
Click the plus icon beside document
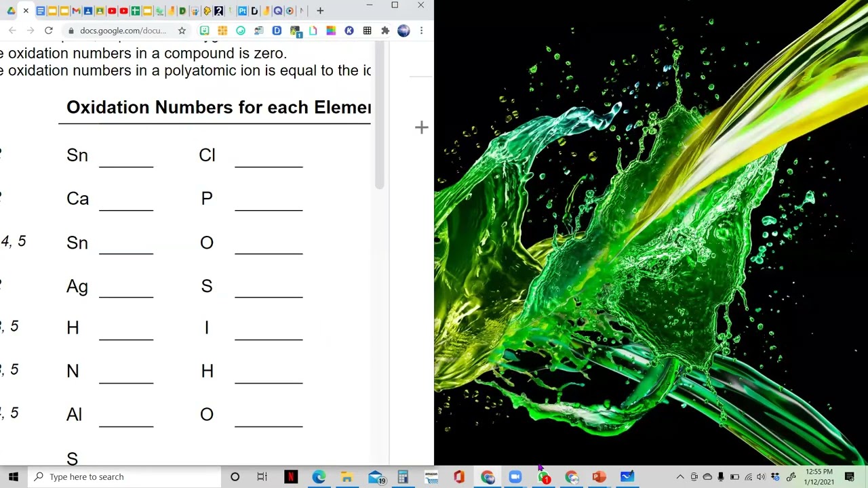click(422, 127)
